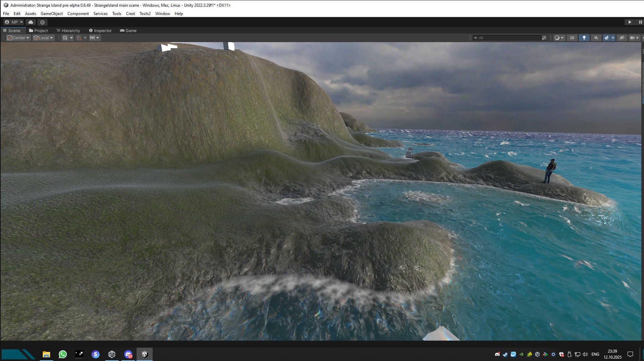Open Unity Cloud services button
The height and width of the screenshot is (361, 644).
click(31, 22)
